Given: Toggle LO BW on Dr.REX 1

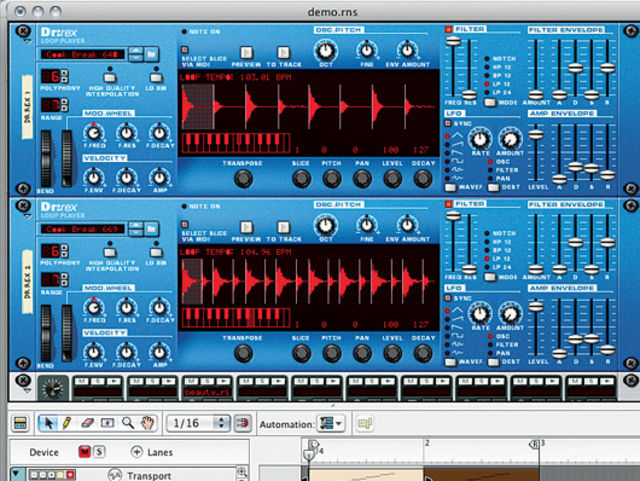Looking at the screenshot, I should coord(156,78).
